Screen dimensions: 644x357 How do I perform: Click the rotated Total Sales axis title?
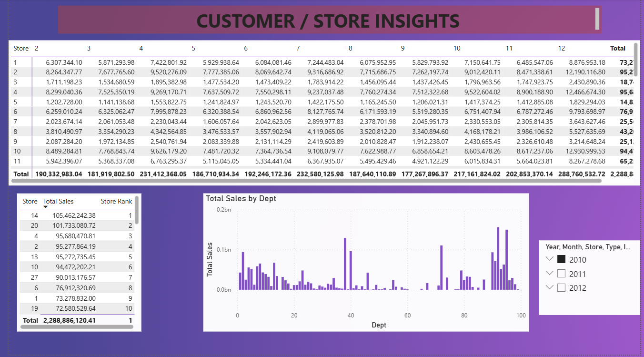(x=210, y=260)
